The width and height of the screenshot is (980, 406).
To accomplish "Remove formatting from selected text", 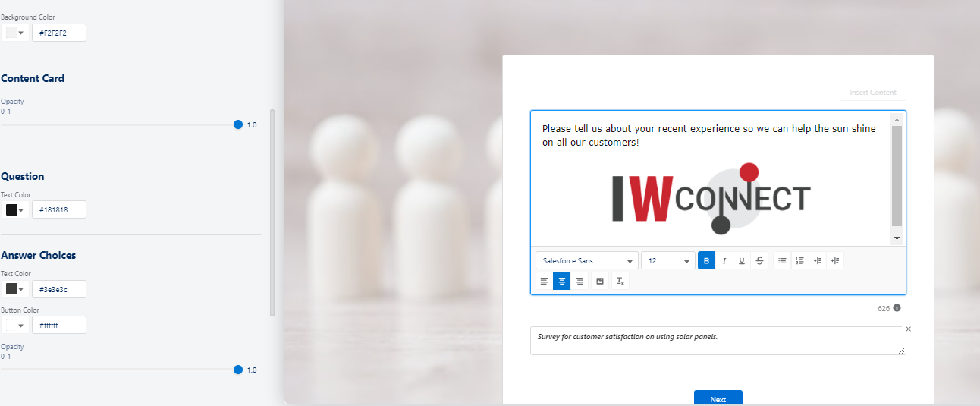I will coord(620,281).
